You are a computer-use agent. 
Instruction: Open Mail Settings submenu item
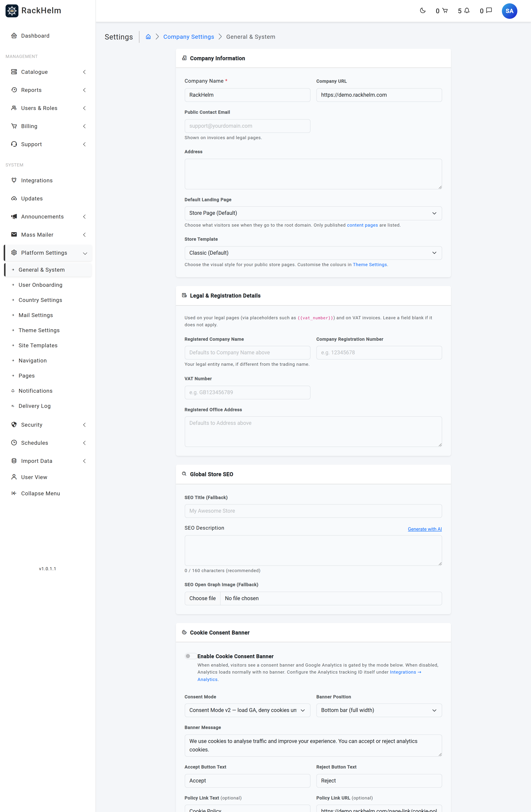click(x=48, y=315)
